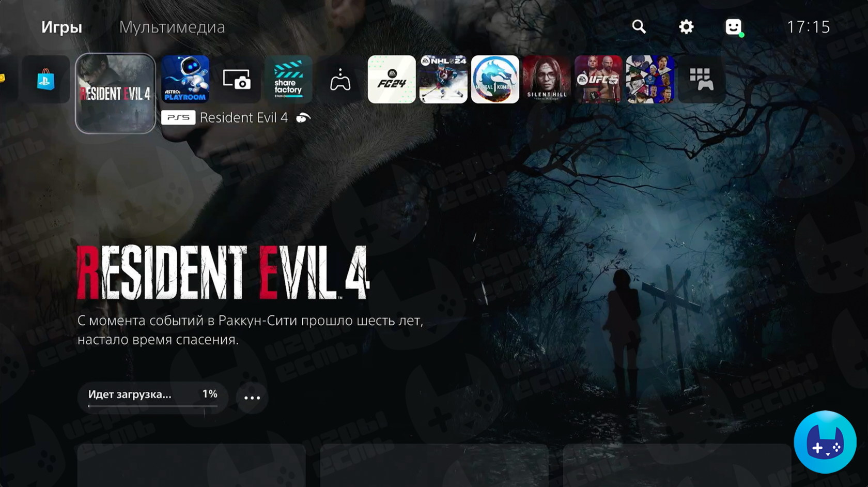
Task: Open the user profile avatar
Action: point(734,27)
